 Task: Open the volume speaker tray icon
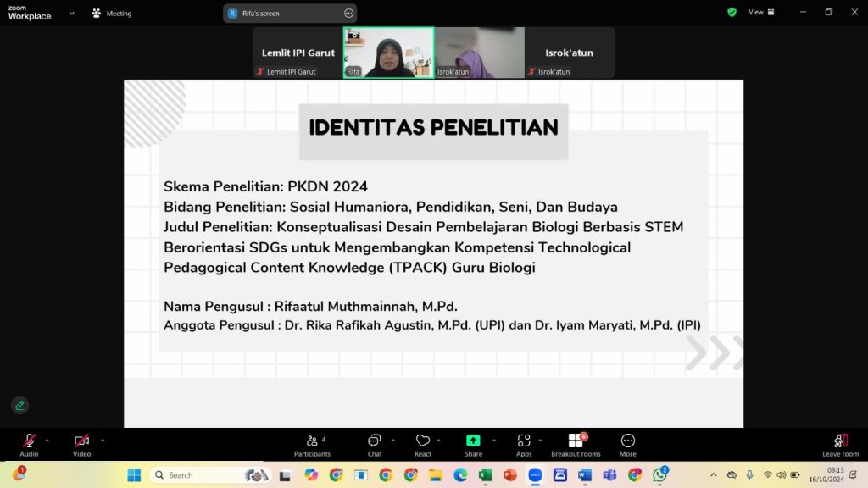[781, 475]
